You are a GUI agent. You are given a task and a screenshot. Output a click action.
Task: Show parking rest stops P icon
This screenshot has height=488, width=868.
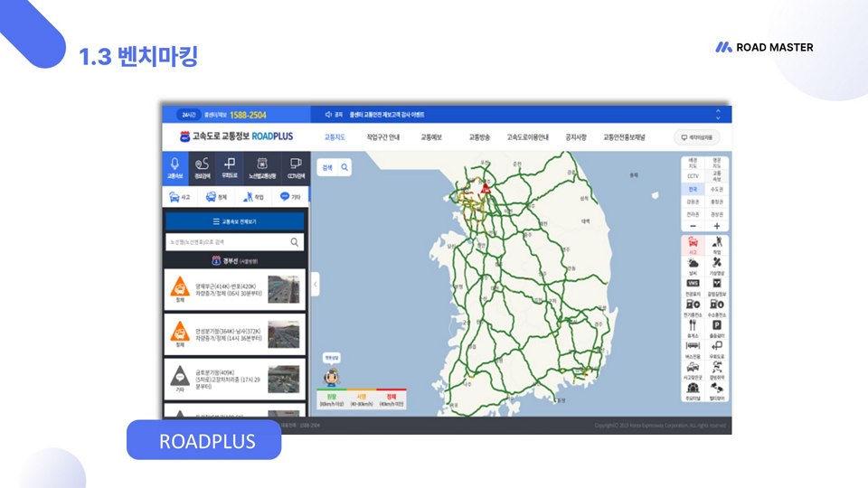[x=716, y=329]
